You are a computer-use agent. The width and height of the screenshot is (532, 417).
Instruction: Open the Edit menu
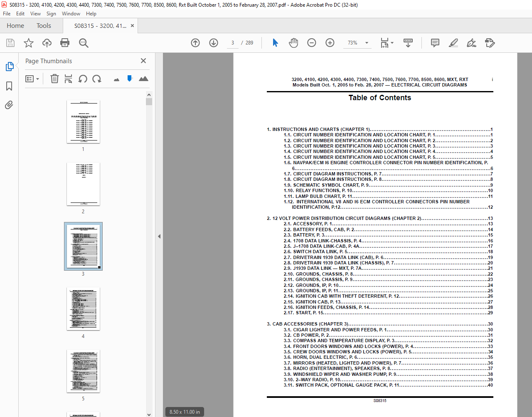(x=20, y=14)
